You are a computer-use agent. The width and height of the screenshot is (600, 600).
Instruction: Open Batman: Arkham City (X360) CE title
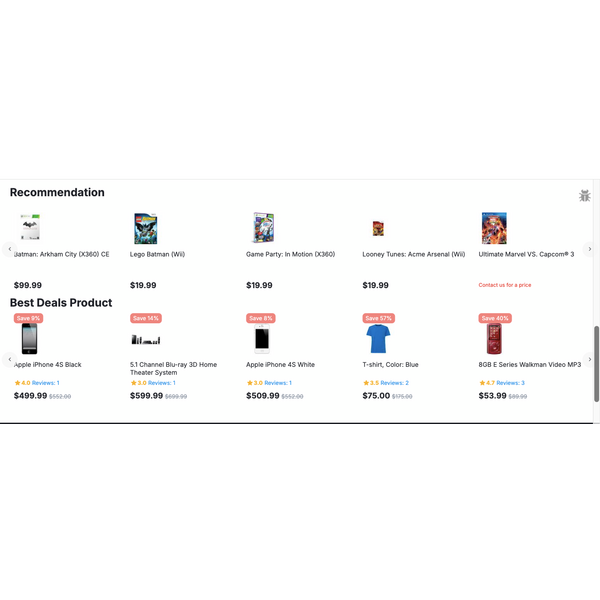[62, 254]
